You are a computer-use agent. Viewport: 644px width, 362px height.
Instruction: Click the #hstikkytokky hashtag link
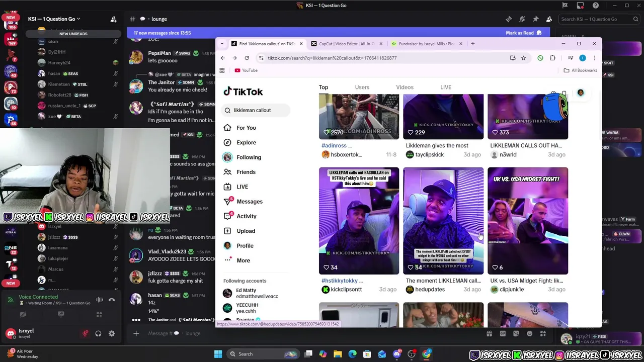click(x=340, y=281)
